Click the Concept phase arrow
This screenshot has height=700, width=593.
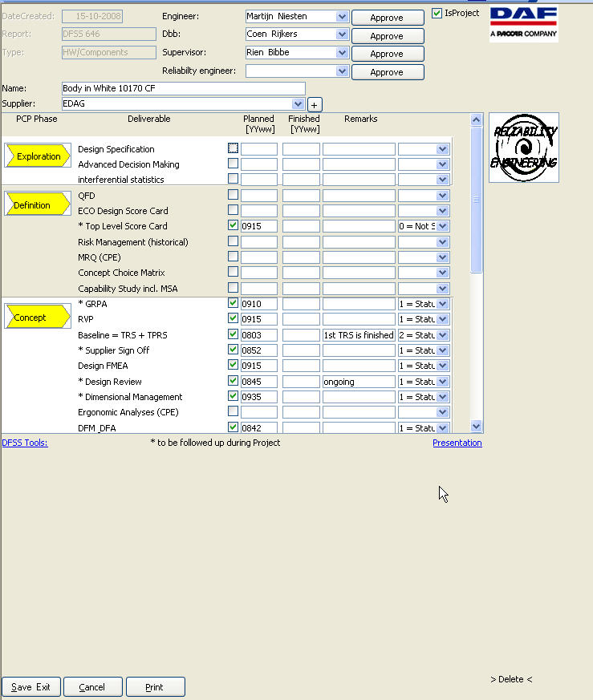click(x=38, y=317)
